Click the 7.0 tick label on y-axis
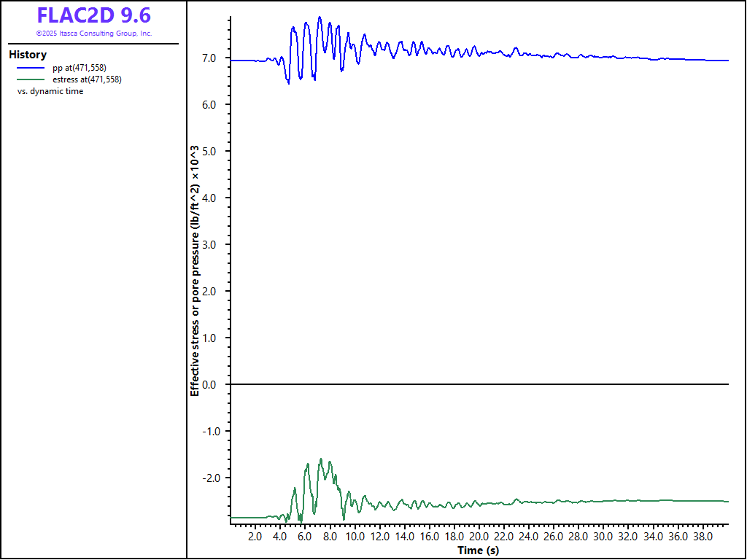The image size is (747, 560). coord(217,58)
